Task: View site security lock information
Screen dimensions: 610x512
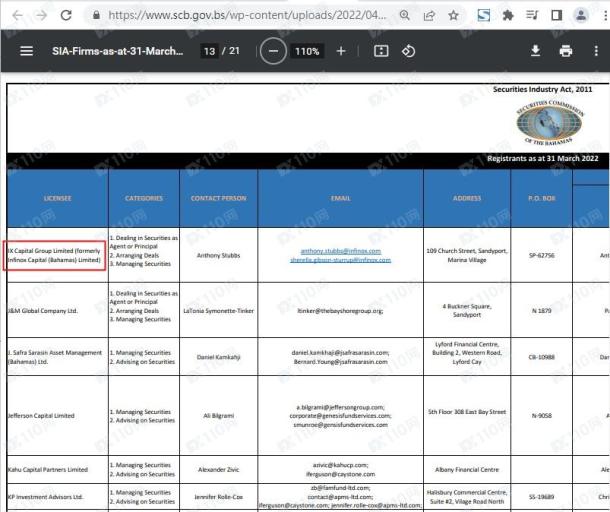Action: coord(96,15)
